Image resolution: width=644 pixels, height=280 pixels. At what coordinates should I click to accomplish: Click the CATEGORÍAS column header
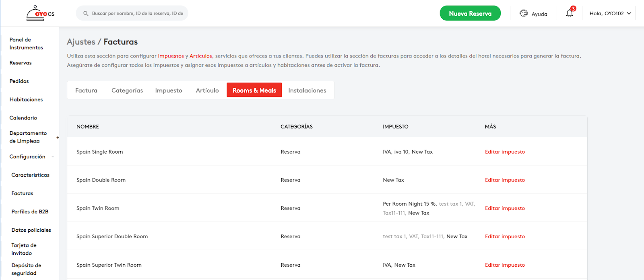tap(297, 127)
